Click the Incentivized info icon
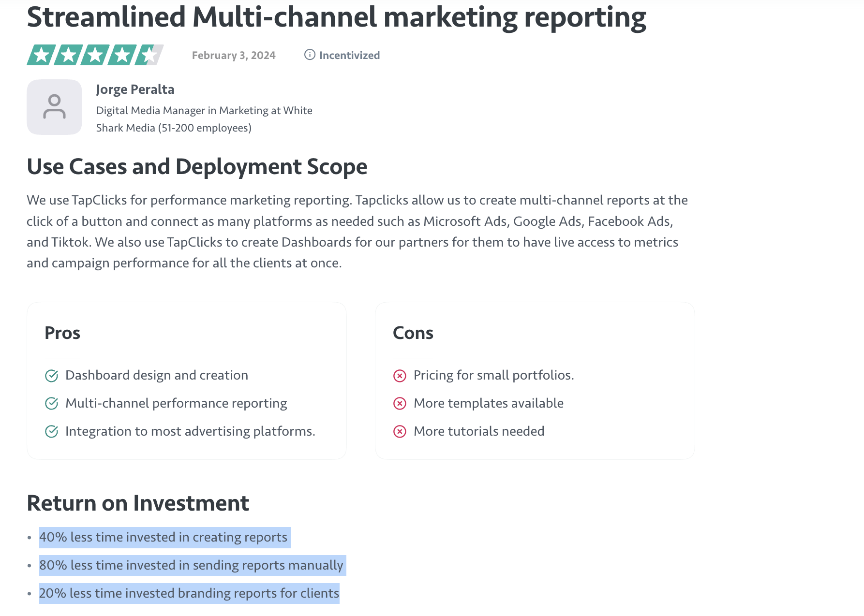The width and height of the screenshot is (864, 616). click(x=310, y=55)
